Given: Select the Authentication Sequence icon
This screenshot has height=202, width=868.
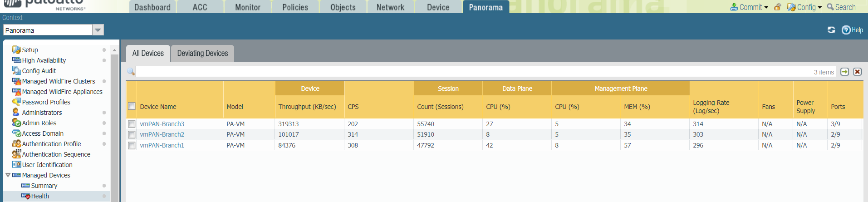Looking at the screenshot, I should click(x=16, y=154).
